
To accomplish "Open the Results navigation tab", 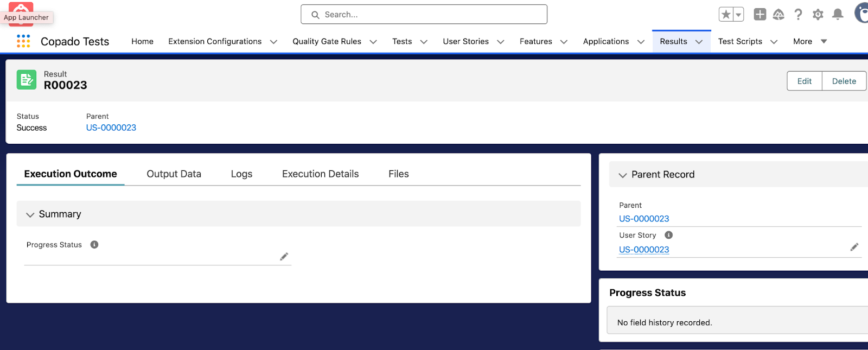I will click(673, 41).
